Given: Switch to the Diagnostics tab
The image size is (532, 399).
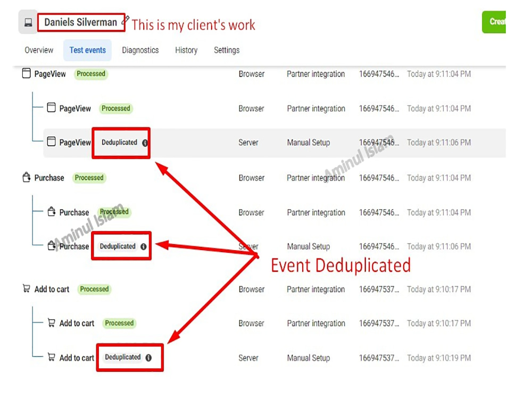Looking at the screenshot, I should pyautogui.click(x=140, y=50).
